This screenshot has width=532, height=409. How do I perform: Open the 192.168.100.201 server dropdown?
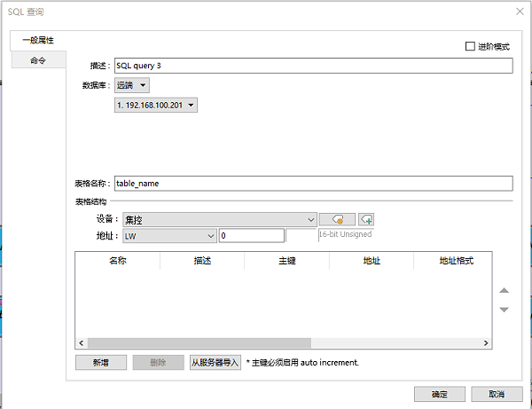point(156,106)
